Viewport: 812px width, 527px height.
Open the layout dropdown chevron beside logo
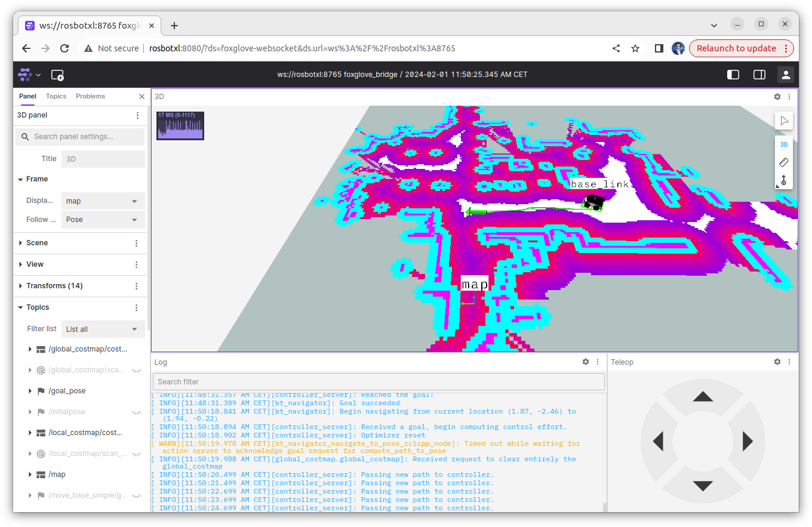38,75
